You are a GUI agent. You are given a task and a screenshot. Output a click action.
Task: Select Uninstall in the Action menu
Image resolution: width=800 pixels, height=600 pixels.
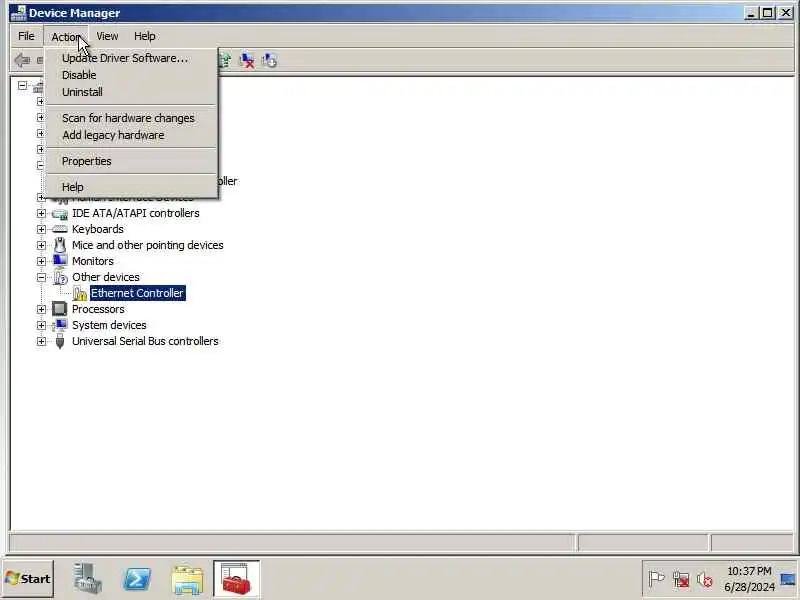click(131, 92)
